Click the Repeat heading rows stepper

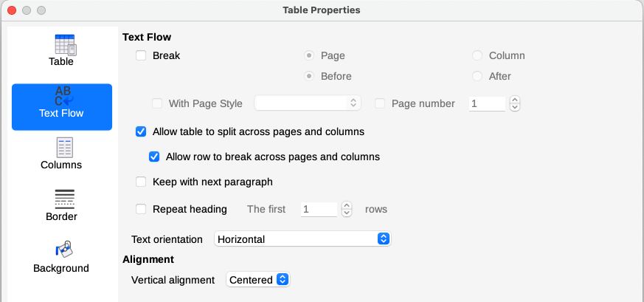coord(347,210)
